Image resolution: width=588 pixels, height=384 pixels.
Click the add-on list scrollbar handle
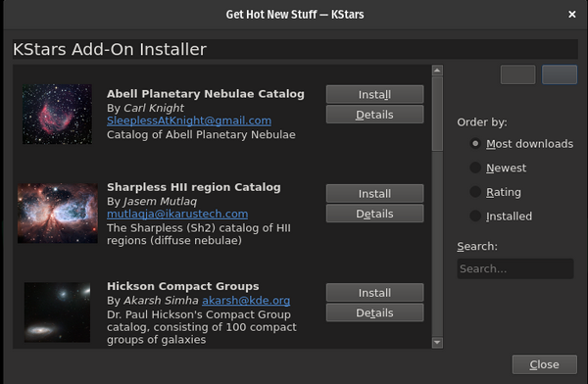[437, 114]
